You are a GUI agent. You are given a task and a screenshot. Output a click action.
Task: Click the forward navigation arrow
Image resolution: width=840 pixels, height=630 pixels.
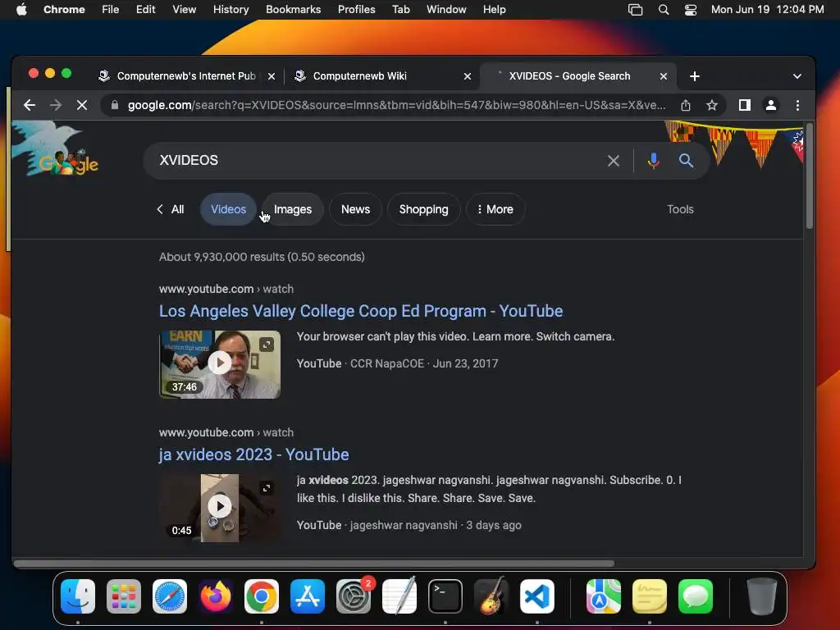(x=56, y=105)
